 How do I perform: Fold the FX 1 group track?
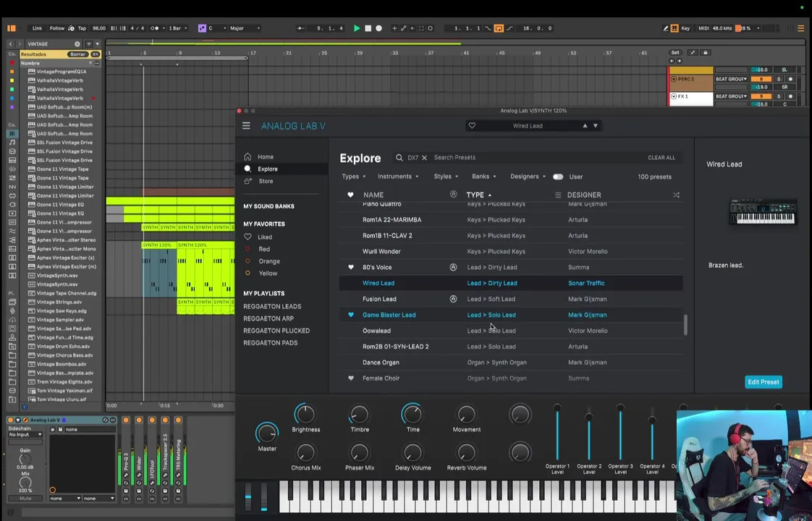[674, 96]
